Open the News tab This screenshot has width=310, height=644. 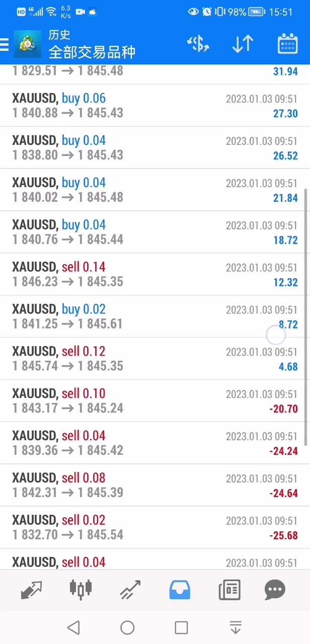click(x=229, y=590)
